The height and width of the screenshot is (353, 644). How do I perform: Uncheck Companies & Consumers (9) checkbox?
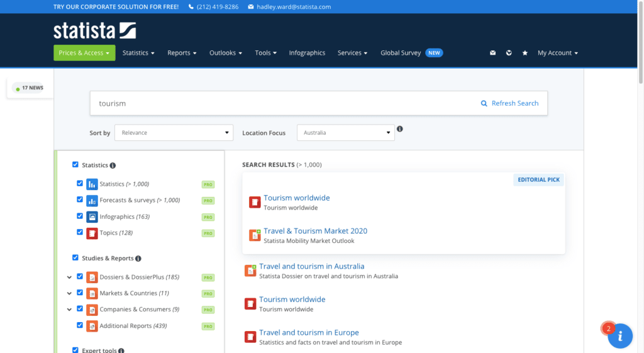pyautogui.click(x=80, y=308)
